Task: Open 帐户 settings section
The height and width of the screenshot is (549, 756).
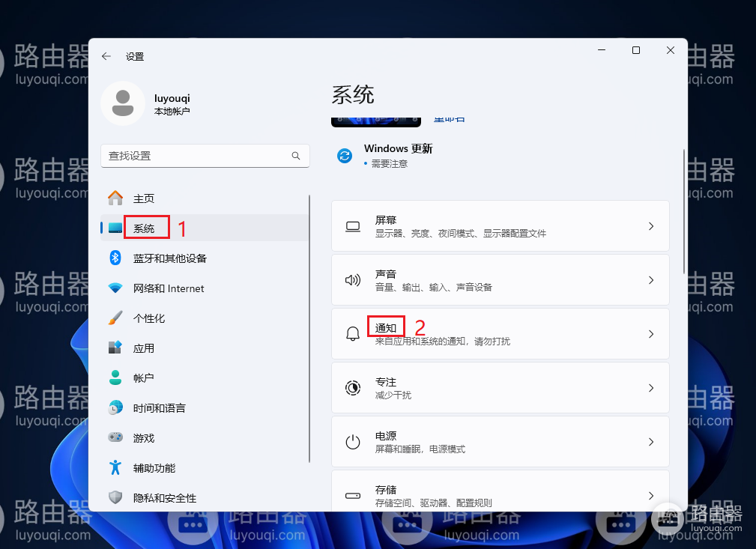Action: [x=205, y=378]
